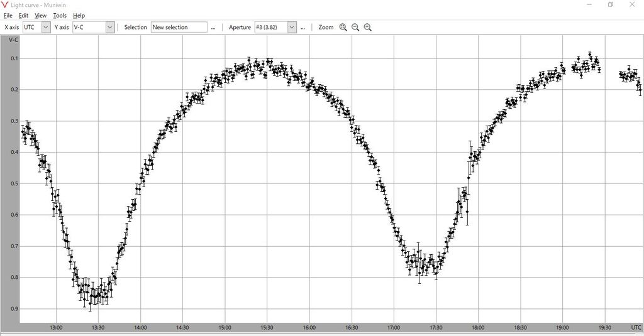This screenshot has width=644, height=336.
Task: Click the UTC label at axis end
Action: click(x=636, y=327)
